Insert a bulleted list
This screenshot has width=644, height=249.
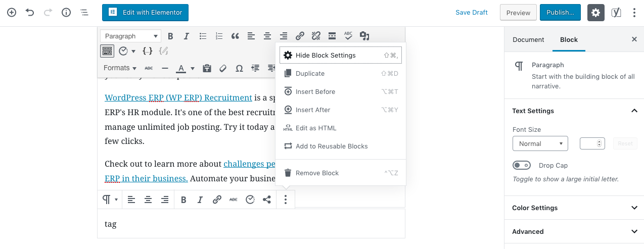[203, 36]
